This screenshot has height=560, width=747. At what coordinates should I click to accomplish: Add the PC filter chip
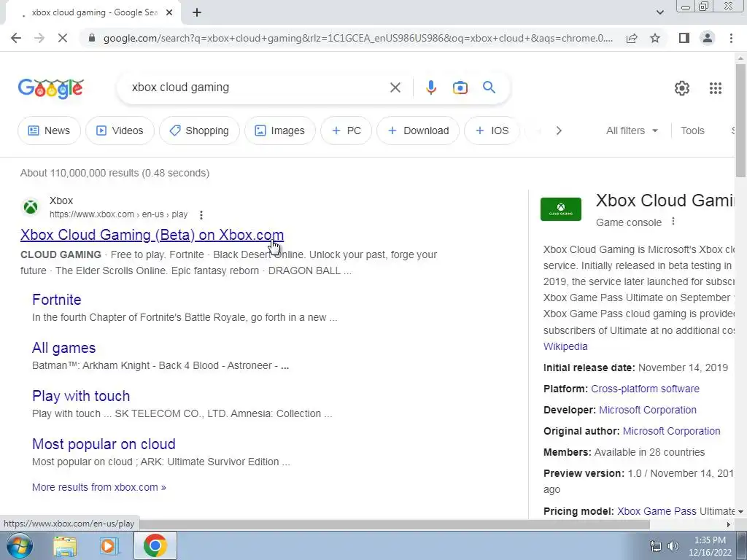click(346, 131)
